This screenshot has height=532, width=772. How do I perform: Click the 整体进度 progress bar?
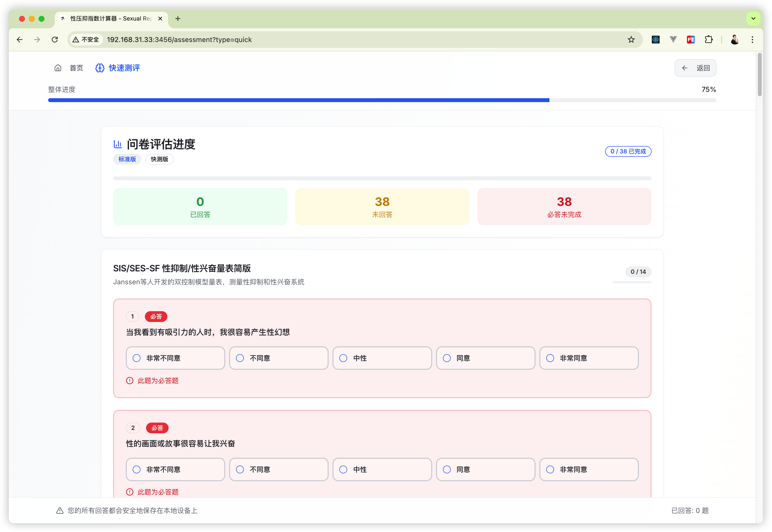click(382, 100)
